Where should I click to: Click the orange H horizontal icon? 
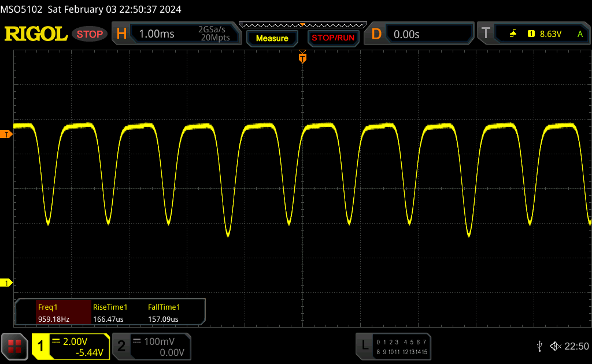121,34
